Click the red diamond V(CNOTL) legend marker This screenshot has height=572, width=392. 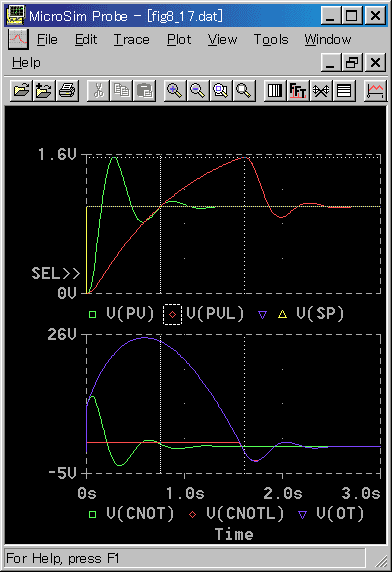pyautogui.click(x=193, y=514)
